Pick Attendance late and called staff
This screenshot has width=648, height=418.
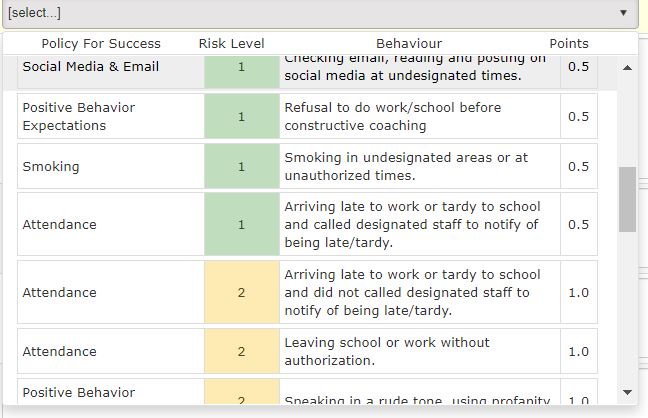click(307, 224)
